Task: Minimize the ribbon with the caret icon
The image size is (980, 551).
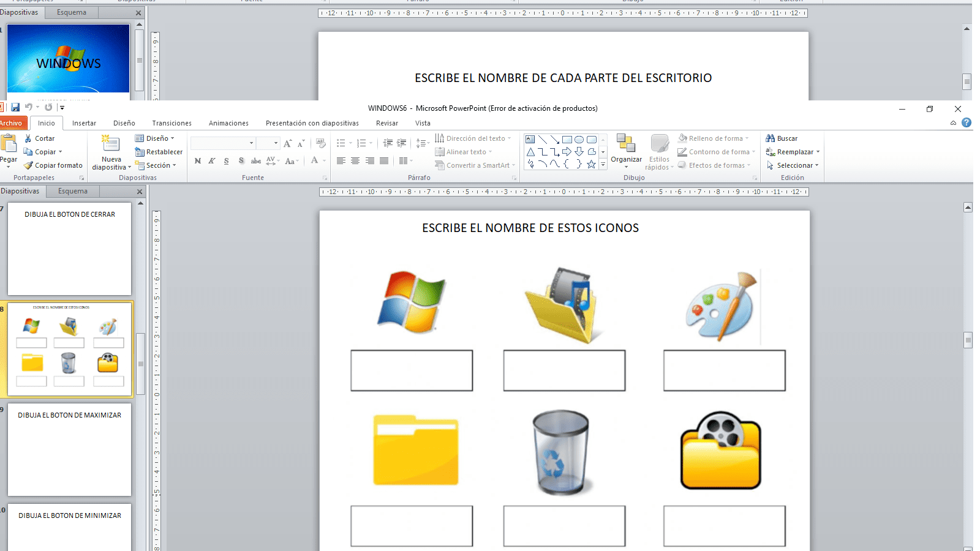Action: (953, 123)
